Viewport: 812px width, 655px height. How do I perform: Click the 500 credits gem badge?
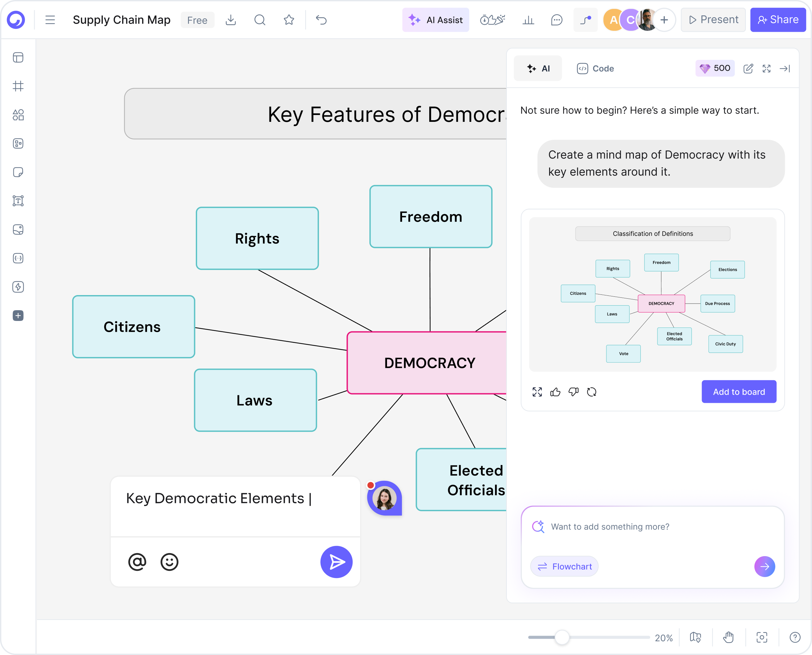(715, 68)
